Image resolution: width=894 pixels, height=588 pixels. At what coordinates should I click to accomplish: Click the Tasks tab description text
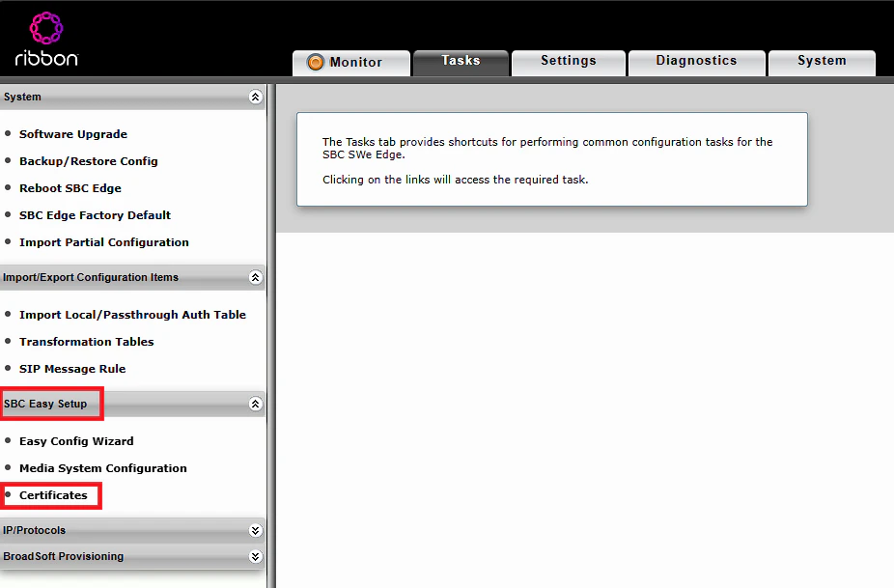[x=547, y=160]
